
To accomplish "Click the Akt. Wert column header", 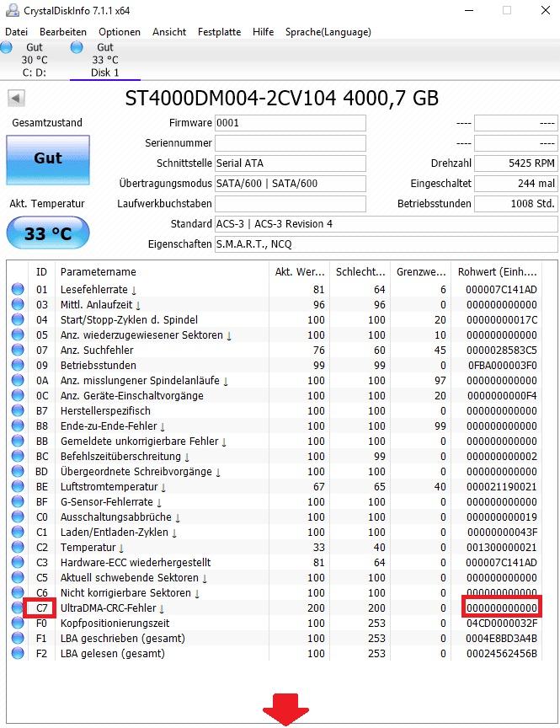I will click(299, 272).
